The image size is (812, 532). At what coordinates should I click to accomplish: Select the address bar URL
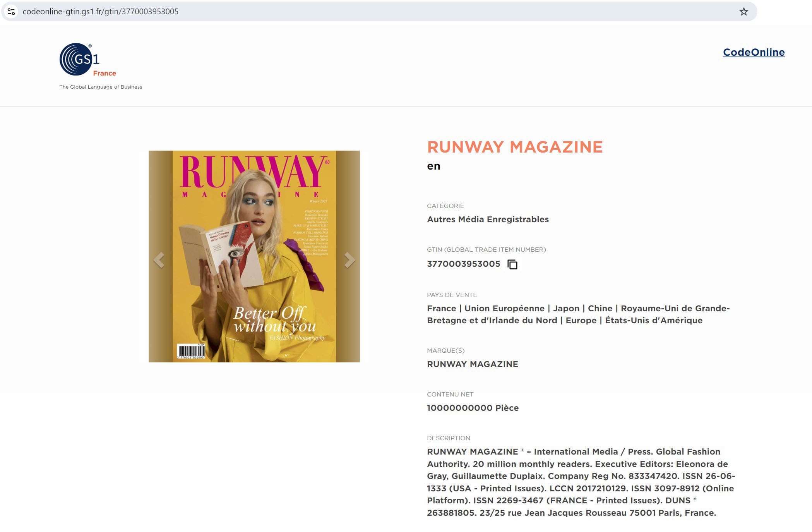(101, 12)
